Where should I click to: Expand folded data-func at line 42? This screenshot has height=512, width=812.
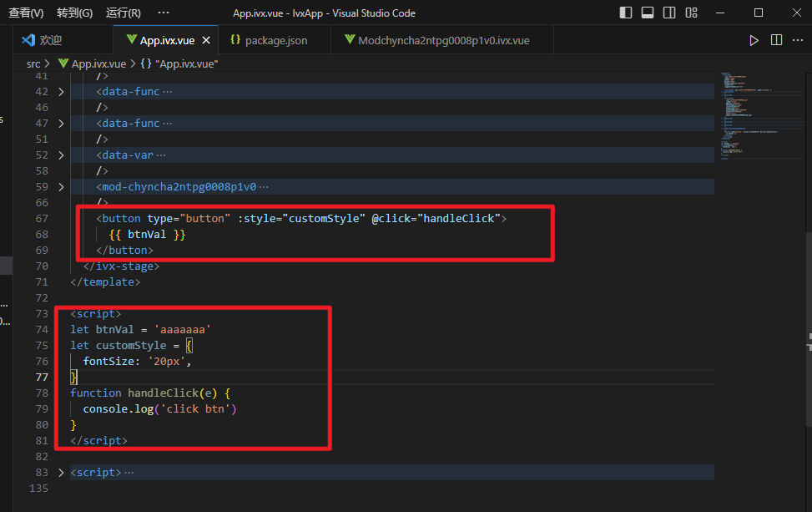click(x=61, y=92)
